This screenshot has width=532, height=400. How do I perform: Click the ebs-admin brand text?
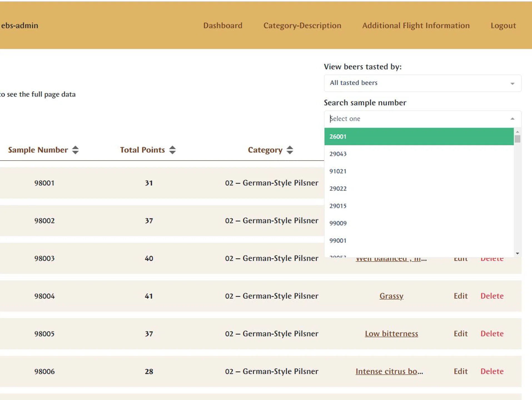(19, 25)
